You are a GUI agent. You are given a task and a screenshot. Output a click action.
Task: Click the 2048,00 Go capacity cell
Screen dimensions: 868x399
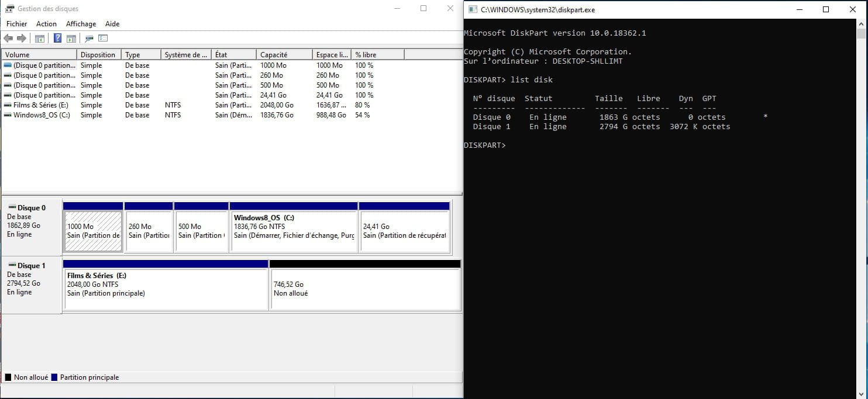click(277, 105)
